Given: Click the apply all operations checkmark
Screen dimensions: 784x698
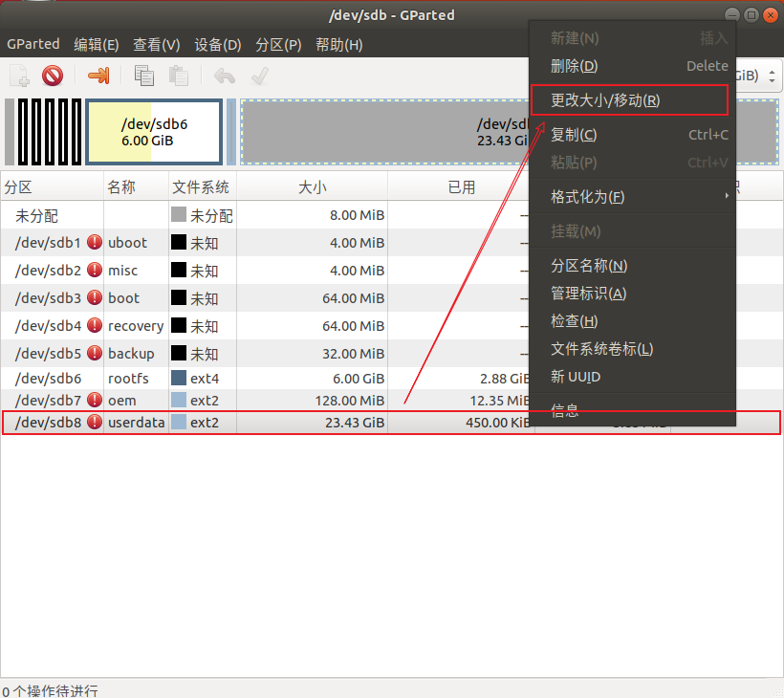Looking at the screenshot, I should pos(259,76).
